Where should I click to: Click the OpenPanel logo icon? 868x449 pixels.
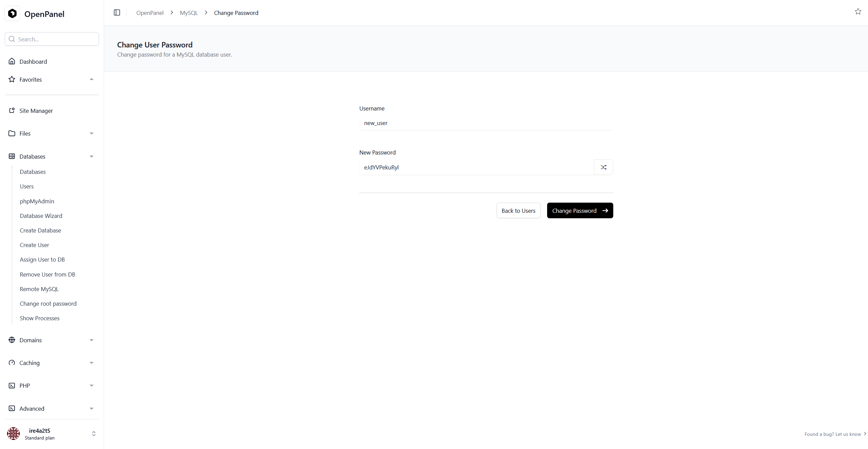(13, 14)
